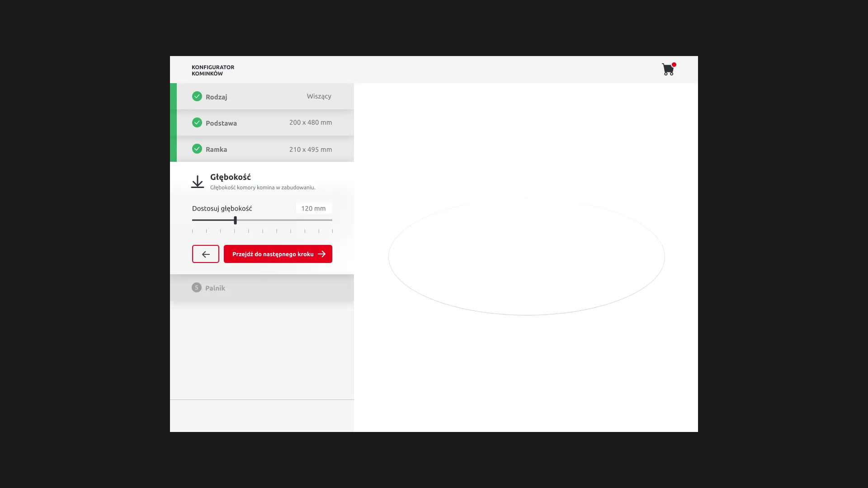Viewport: 868px width, 488px height.
Task: Click the ellipse in the preview area
Action: 526,256
